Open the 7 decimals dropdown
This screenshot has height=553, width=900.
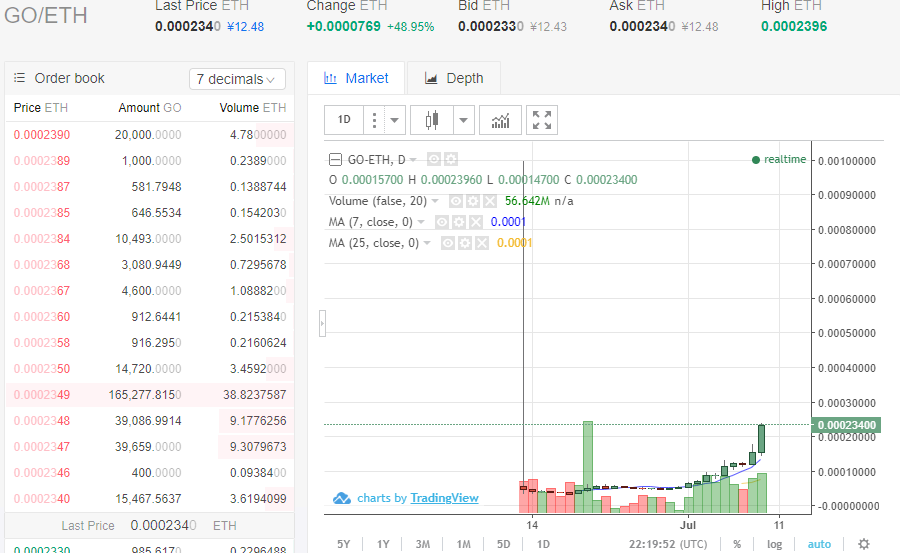click(x=237, y=79)
